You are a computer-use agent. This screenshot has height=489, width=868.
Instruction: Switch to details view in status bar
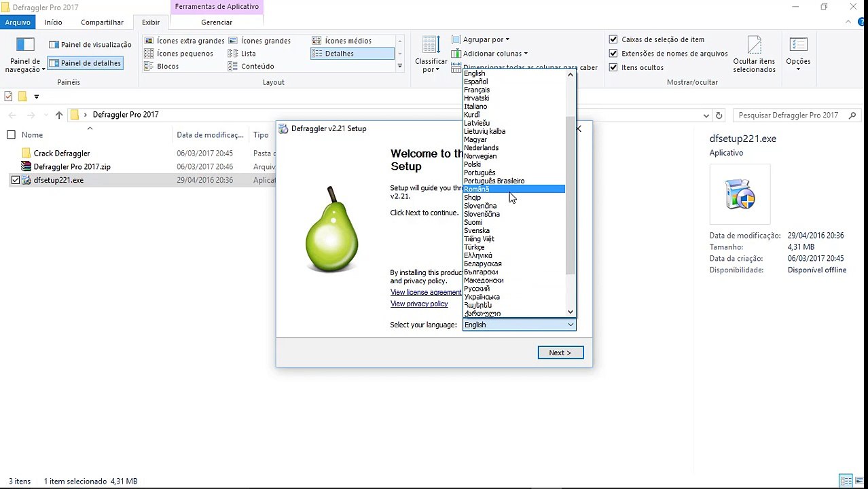point(846,481)
